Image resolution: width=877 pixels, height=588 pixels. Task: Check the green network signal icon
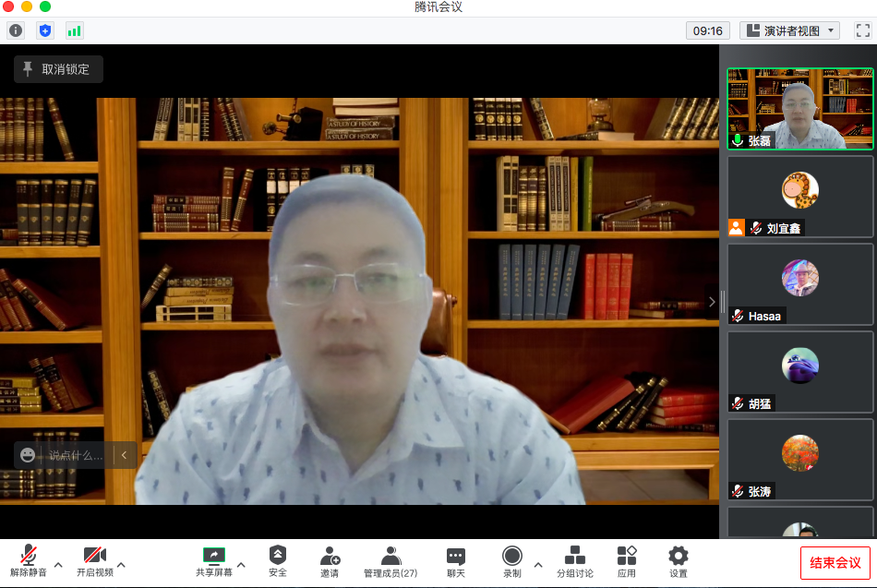pyautogui.click(x=74, y=30)
